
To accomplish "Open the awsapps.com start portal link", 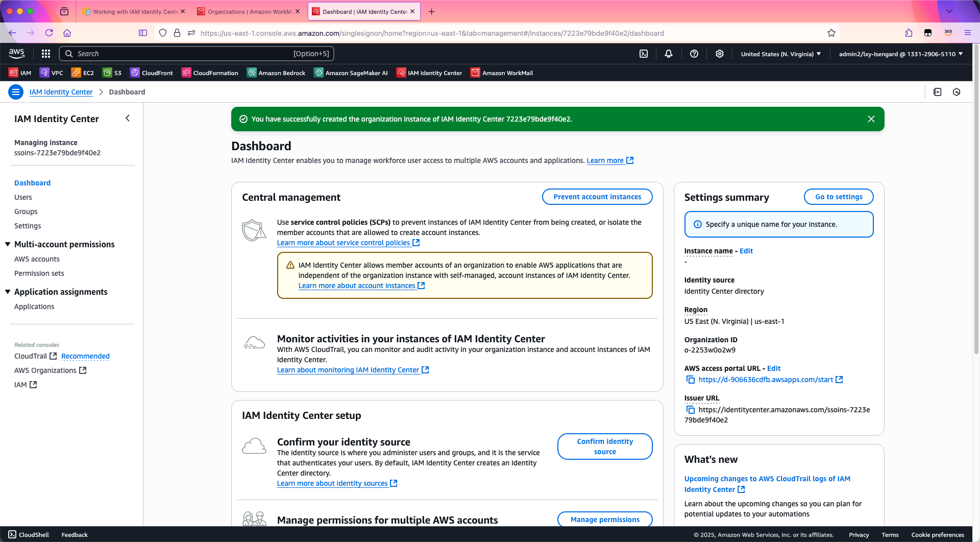I will coord(770,380).
